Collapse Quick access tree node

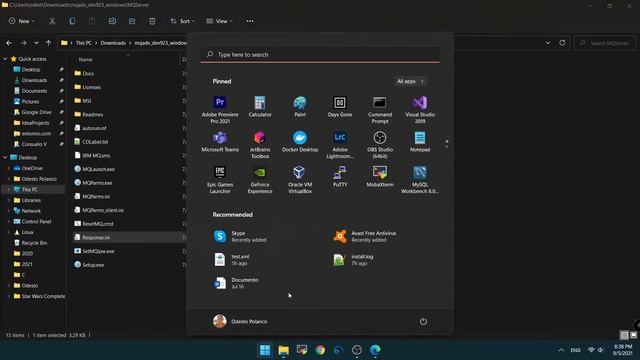(5, 59)
